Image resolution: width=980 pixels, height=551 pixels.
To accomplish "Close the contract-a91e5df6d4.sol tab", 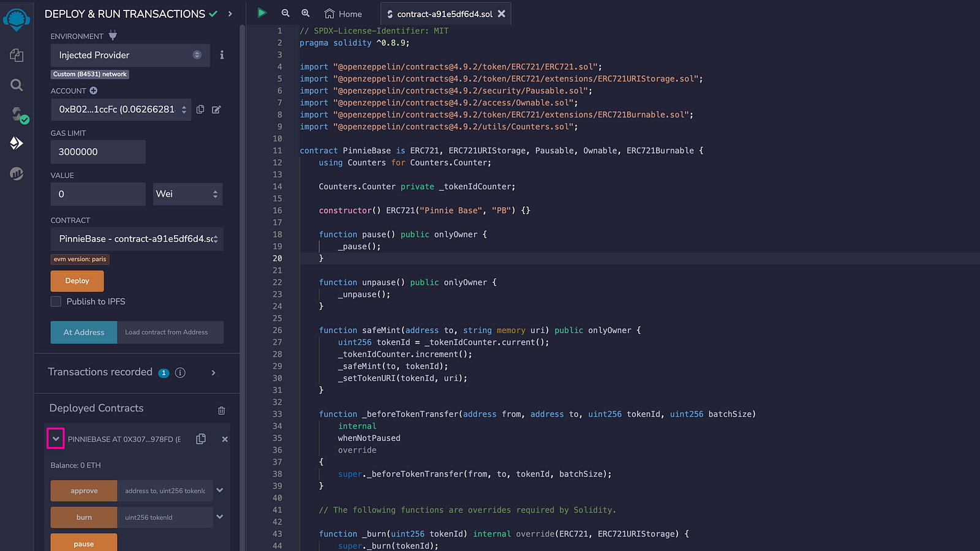I will click(x=502, y=13).
